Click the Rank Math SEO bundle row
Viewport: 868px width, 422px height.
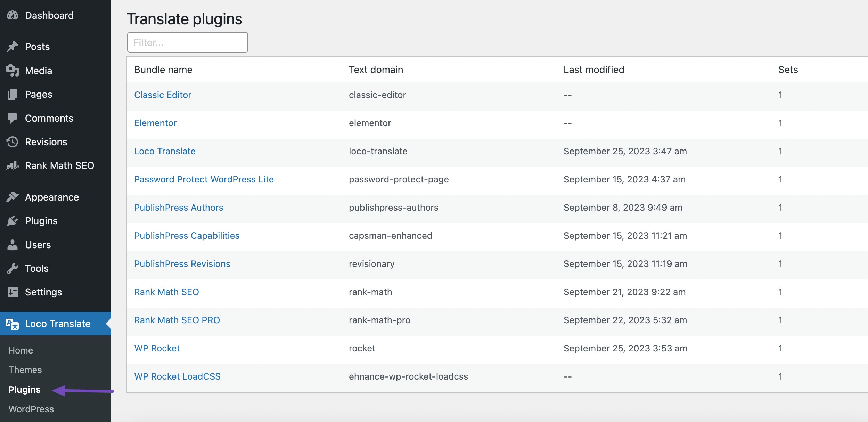click(167, 291)
